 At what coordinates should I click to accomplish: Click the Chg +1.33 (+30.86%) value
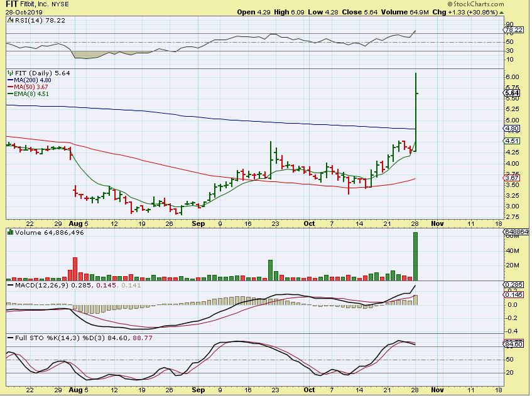pyautogui.click(x=465, y=12)
